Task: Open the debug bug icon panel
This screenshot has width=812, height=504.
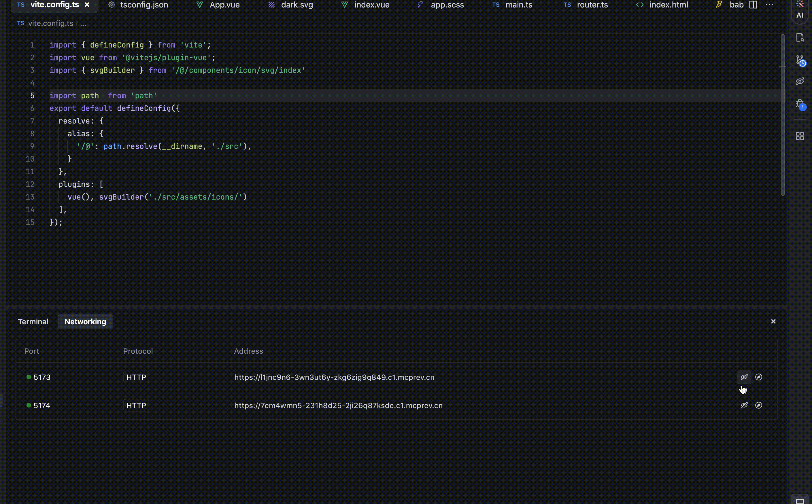Action: point(800,104)
